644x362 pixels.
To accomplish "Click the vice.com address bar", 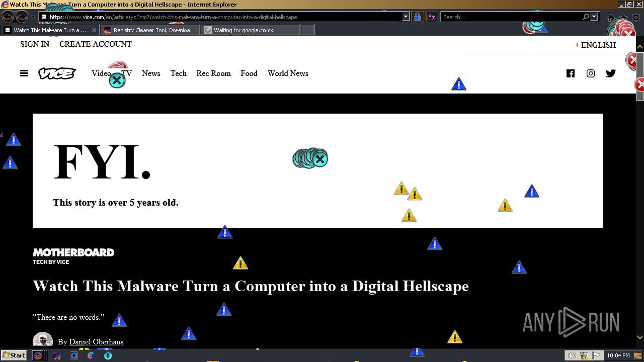I will click(221, 17).
